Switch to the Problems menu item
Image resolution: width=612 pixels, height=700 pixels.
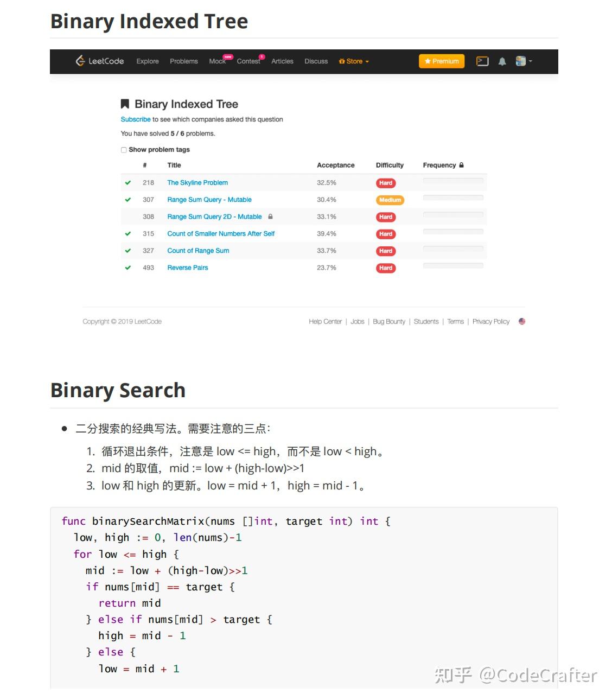click(183, 61)
